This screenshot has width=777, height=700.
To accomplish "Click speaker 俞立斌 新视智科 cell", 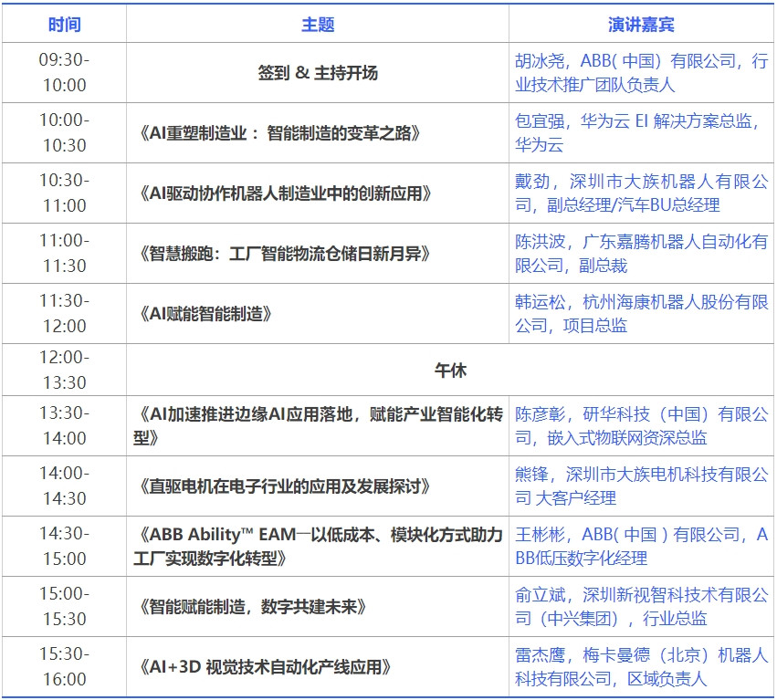I will point(641,606).
